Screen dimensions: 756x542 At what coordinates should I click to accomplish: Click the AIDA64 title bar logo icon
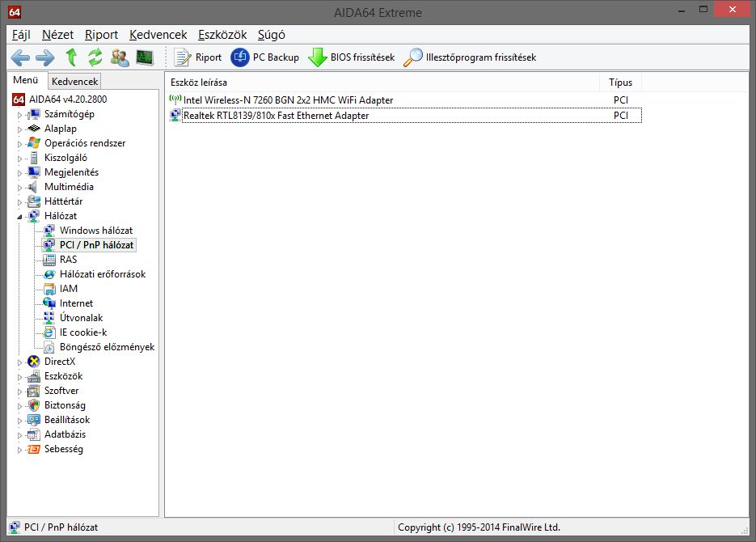click(x=15, y=12)
